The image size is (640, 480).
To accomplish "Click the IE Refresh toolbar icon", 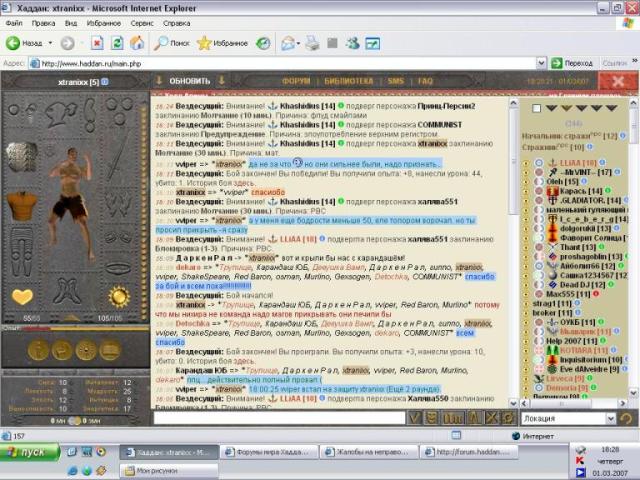I will point(116,43).
